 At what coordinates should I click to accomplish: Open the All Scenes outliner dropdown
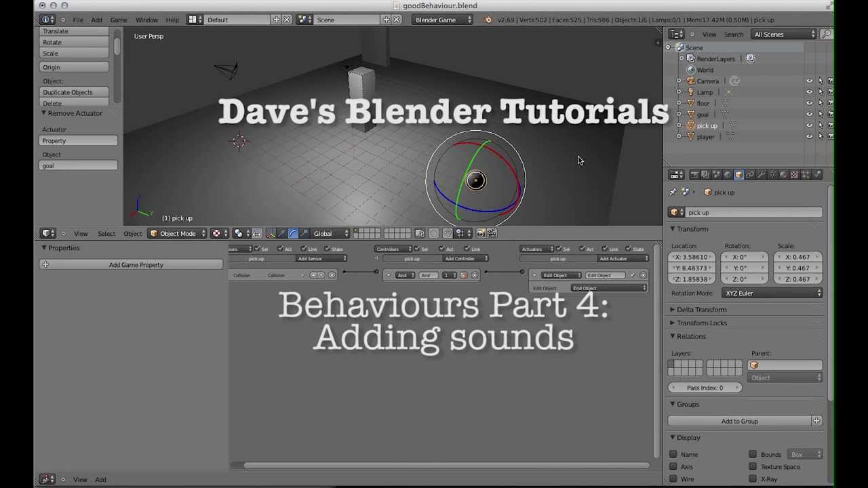[784, 34]
